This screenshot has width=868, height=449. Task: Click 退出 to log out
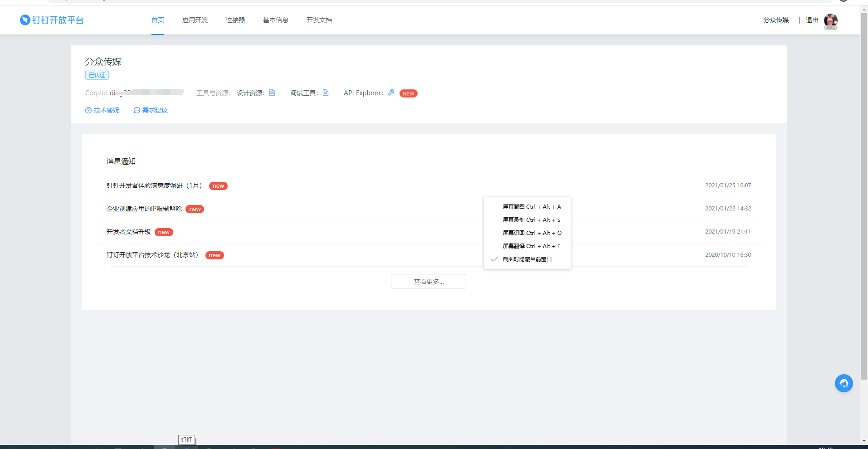811,20
